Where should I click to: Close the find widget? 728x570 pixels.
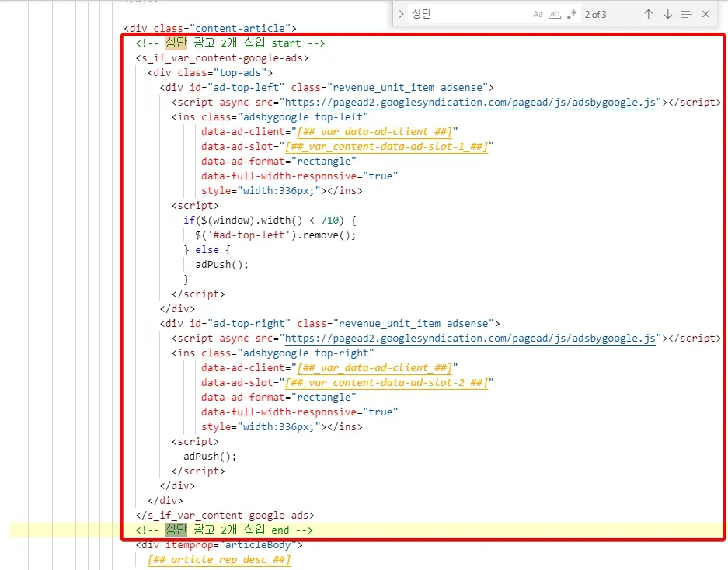click(705, 15)
